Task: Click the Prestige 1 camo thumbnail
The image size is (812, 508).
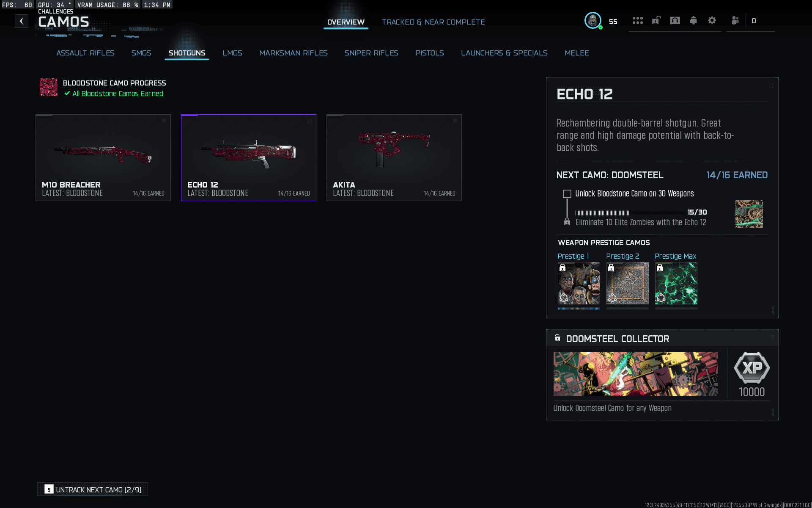Action: (x=579, y=283)
